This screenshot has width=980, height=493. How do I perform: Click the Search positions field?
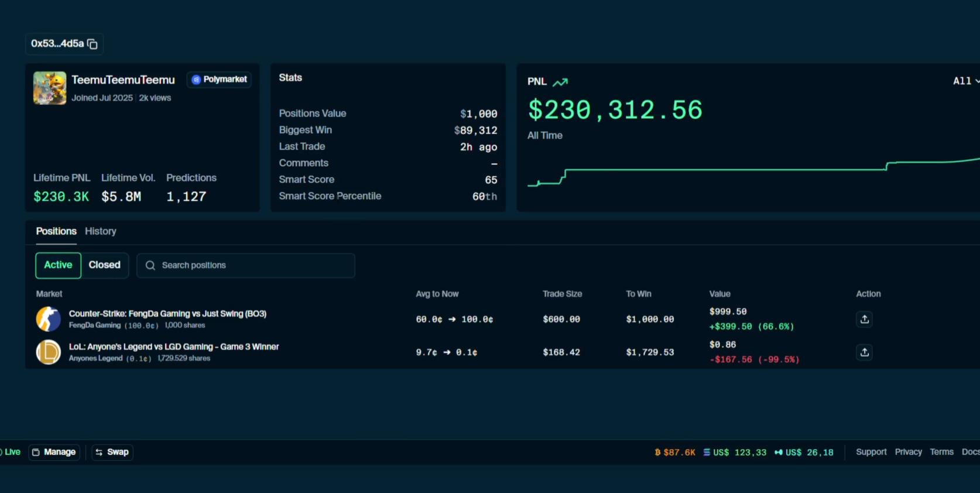click(246, 265)
